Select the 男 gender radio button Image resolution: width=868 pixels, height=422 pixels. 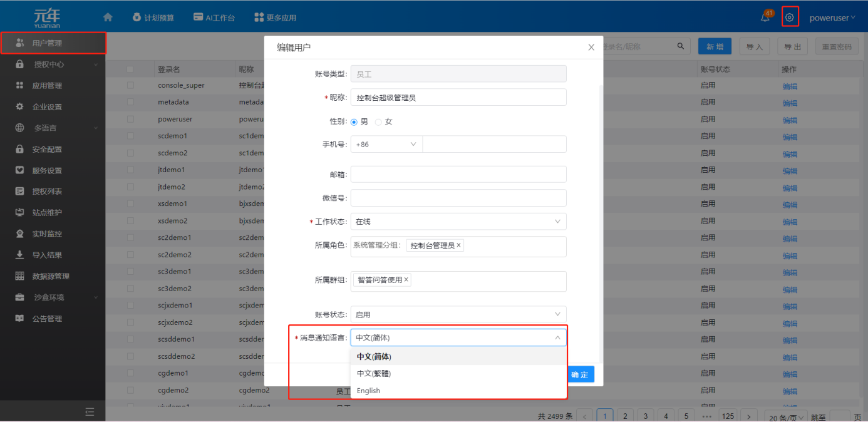[354, 122]
